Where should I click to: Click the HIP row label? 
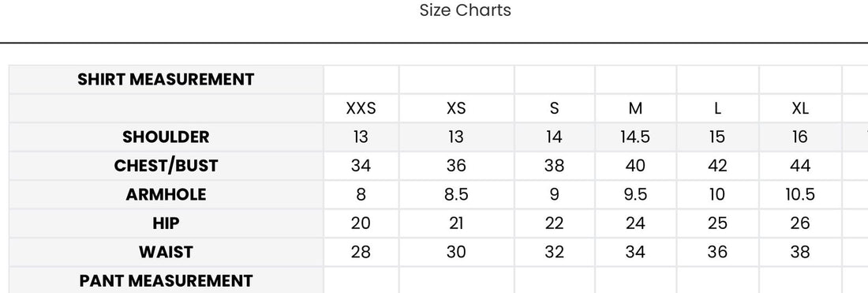coord(166,224)
